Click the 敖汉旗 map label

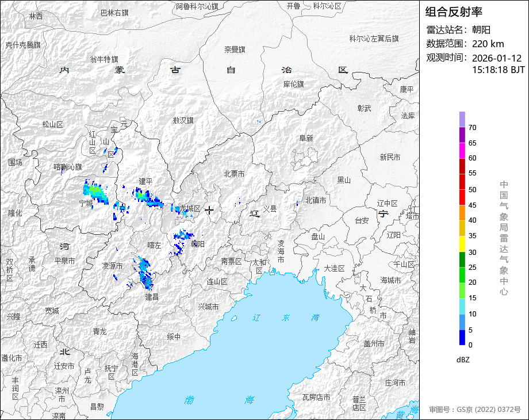coord(183,120)
